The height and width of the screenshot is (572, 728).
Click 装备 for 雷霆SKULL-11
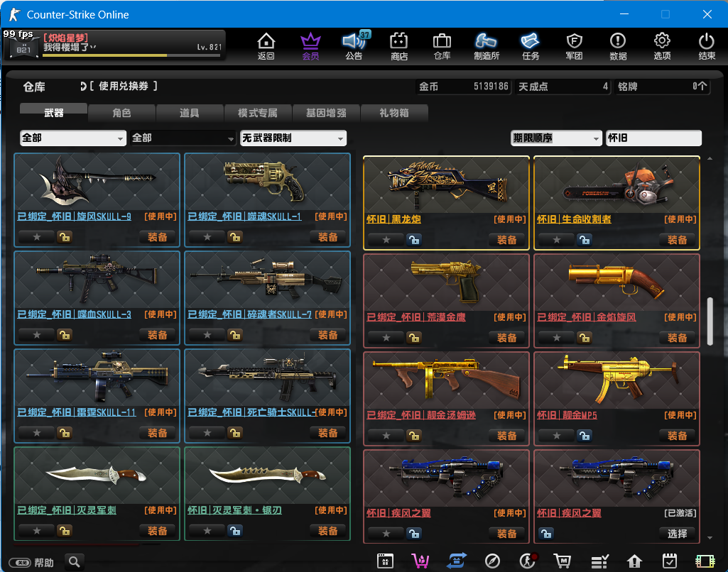tap(157, 433)
